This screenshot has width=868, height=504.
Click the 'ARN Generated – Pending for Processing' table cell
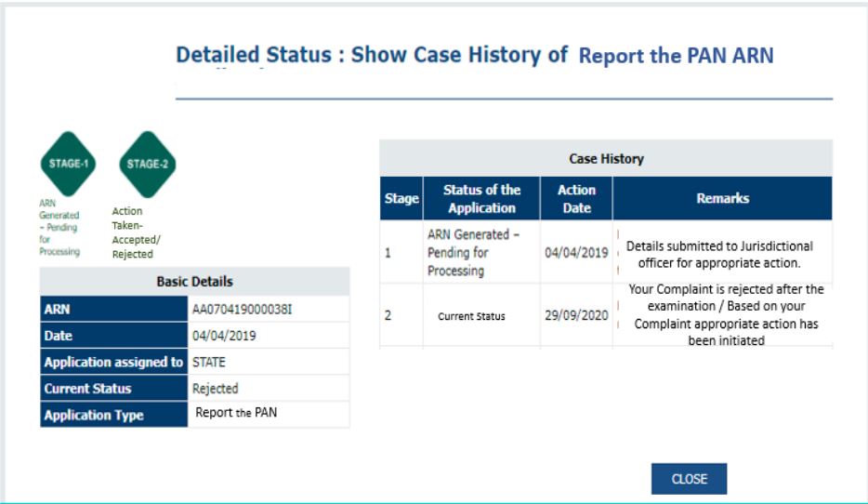(x=469, y=252)
